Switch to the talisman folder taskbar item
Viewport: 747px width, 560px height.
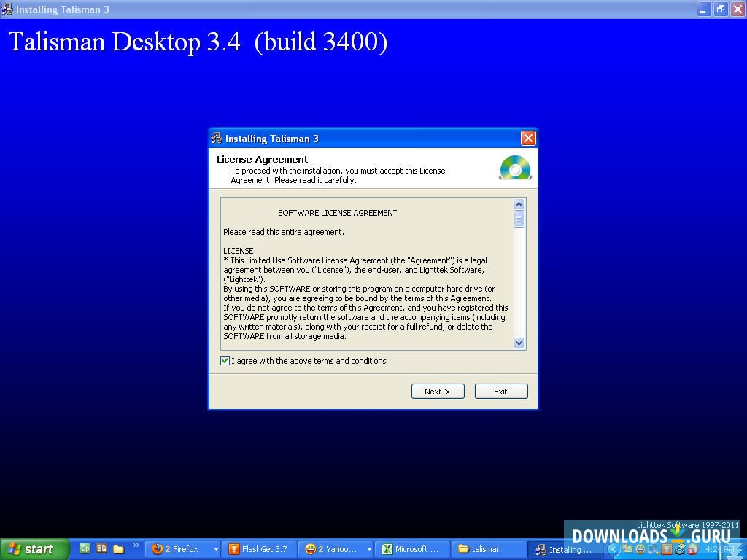click(x=489, y=549)
